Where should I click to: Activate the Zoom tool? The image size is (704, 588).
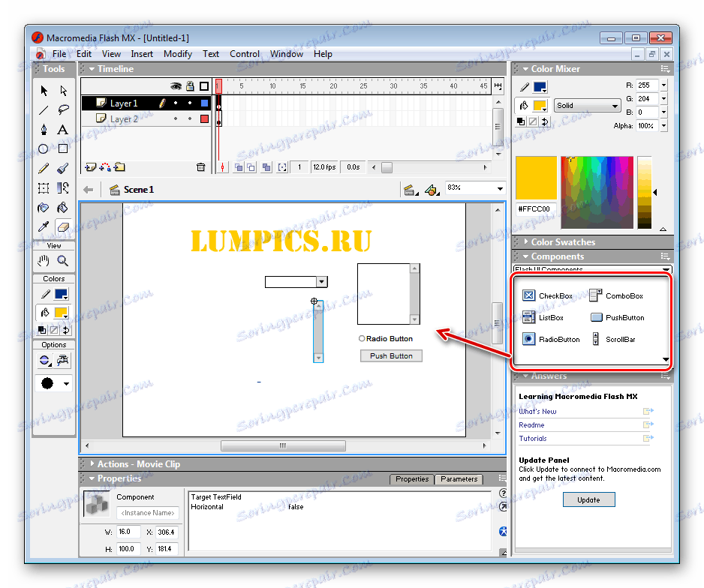(63, 260)
